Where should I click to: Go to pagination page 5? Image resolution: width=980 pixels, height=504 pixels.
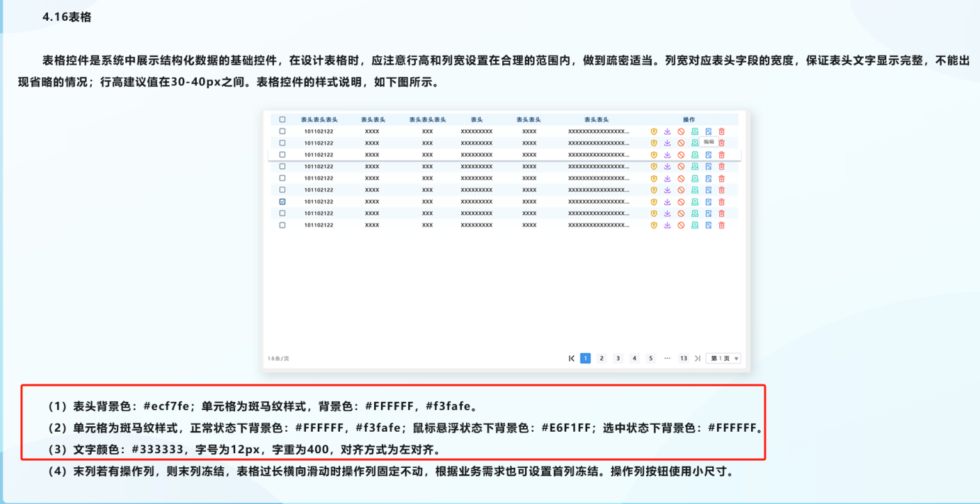pos(651,359)
